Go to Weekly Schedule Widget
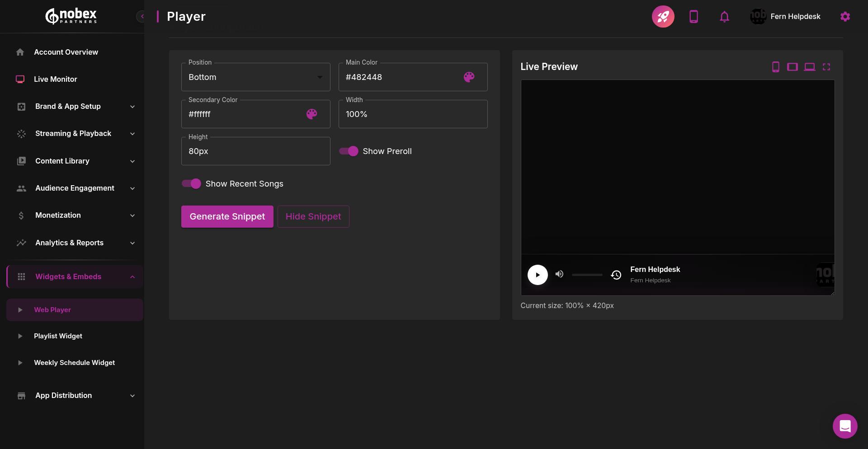 click(74, 362)
